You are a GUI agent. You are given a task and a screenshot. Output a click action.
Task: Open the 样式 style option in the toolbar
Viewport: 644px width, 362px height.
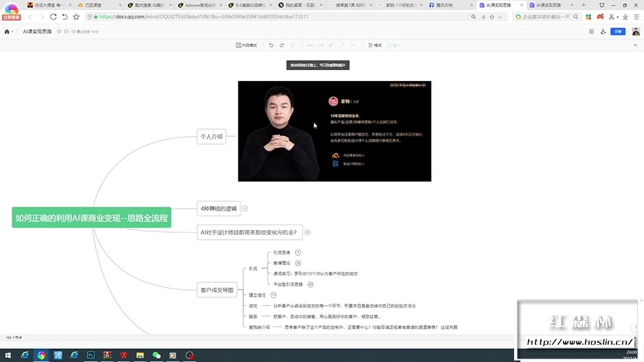pyautogui.click(x=375, y=45)
